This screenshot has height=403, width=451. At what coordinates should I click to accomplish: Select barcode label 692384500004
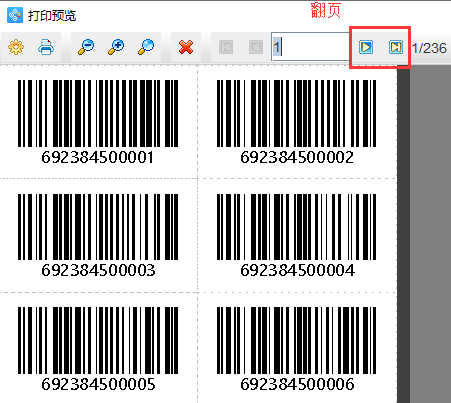(297, 235)
